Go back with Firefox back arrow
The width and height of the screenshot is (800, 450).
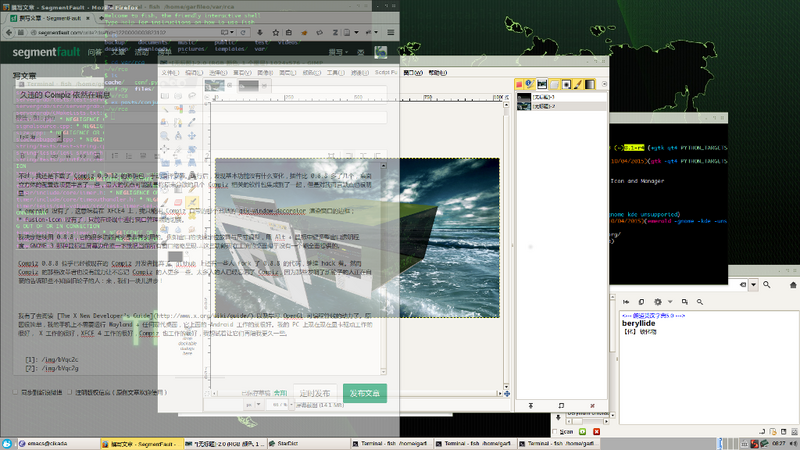click(9, 32)
